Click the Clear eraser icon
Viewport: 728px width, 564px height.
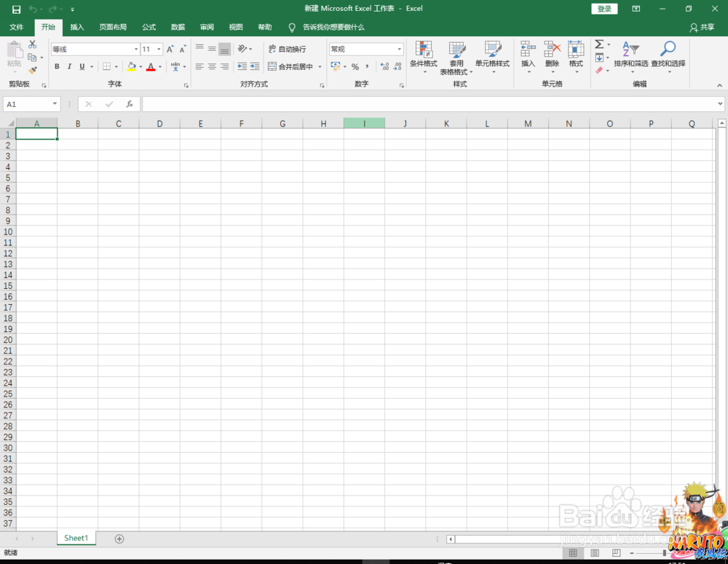(x=599, y=70)
